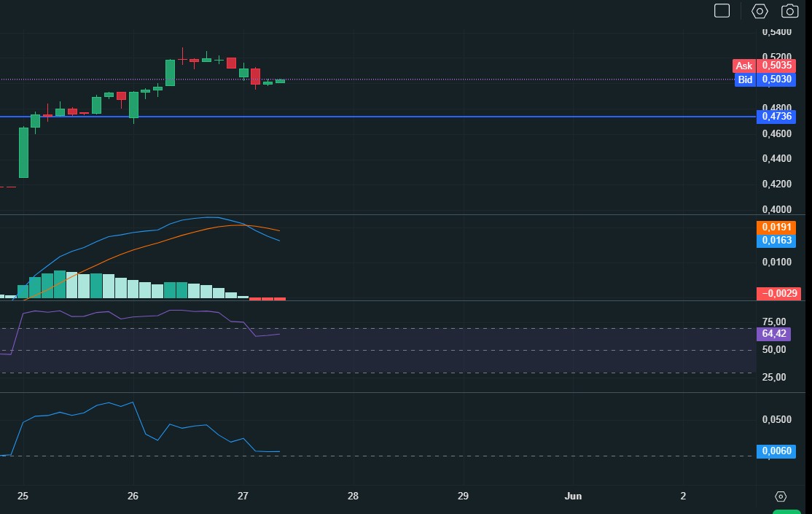812x514 pixels.
Task: Click the blue MACD value 0,0163
Action: [776, 241]
